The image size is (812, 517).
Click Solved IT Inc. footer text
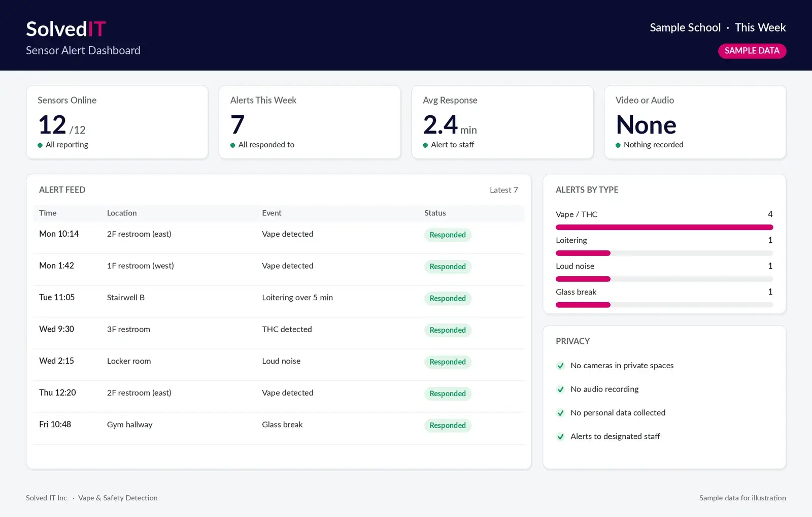(x=47, y=498)
